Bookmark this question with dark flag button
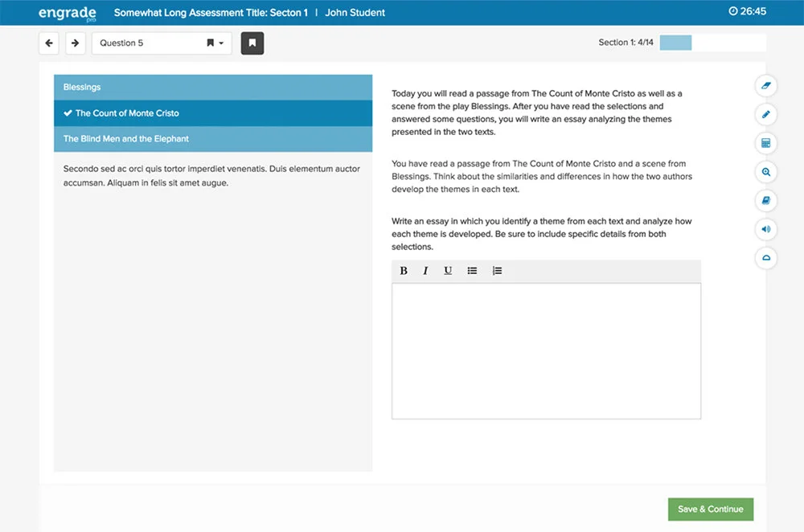 click(x=252, y=43)
